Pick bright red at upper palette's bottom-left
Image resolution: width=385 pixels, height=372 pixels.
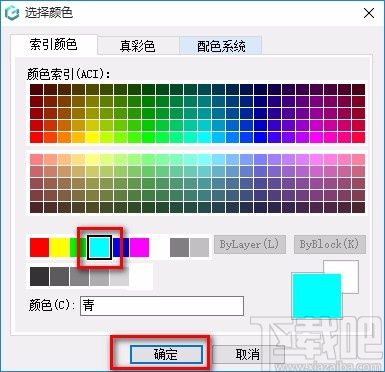click(36, 137)
